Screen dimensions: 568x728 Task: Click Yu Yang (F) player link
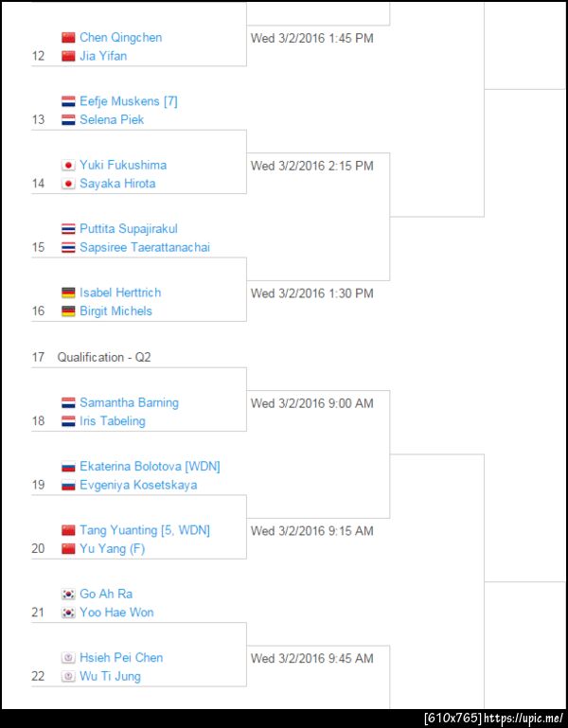pyautogui.click(x=112, y=549)
